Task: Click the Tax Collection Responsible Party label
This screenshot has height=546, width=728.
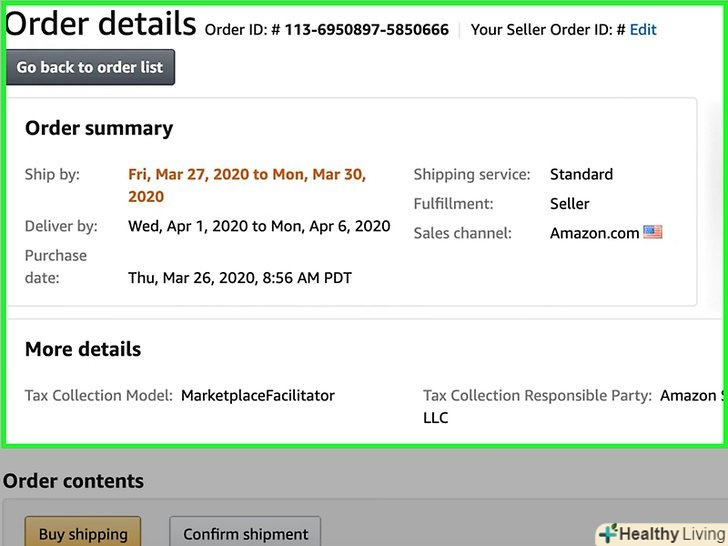Action: coord(537,396)
